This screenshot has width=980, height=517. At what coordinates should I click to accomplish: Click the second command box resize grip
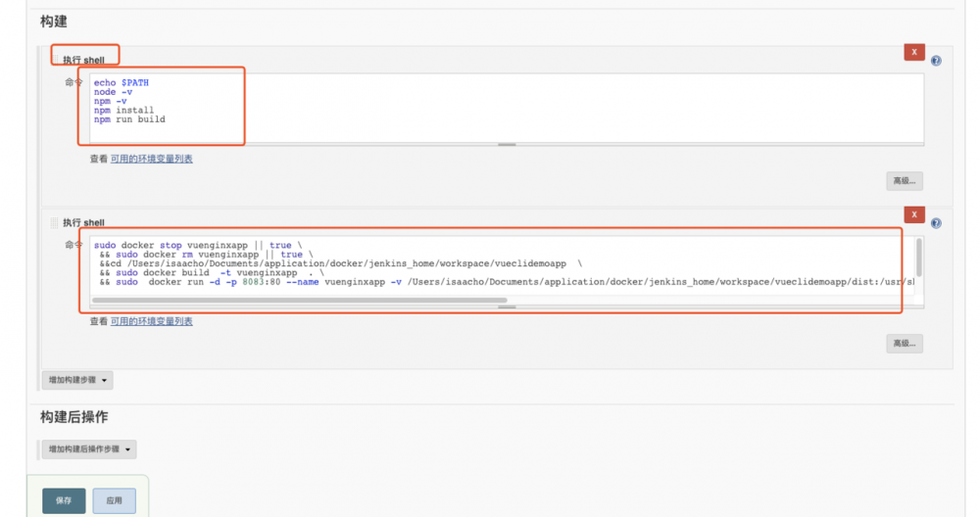coord(507,306)
